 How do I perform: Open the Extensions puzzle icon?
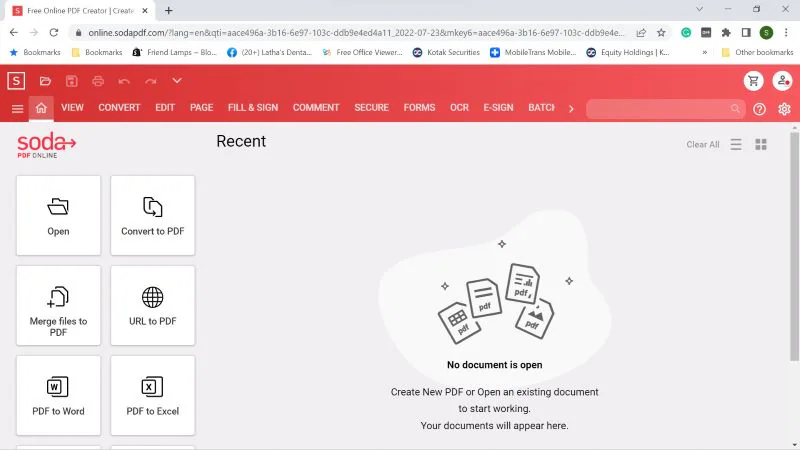point(726,33)
